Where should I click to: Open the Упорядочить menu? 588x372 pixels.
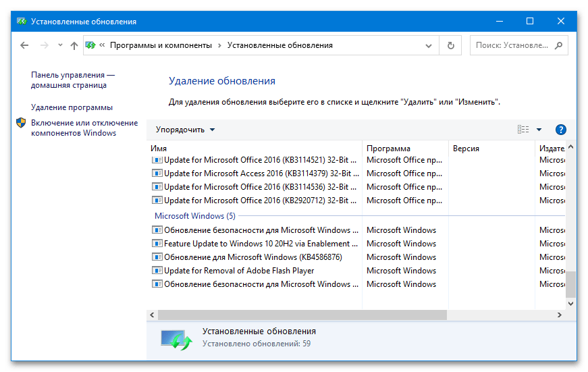(x=185, y=130)
